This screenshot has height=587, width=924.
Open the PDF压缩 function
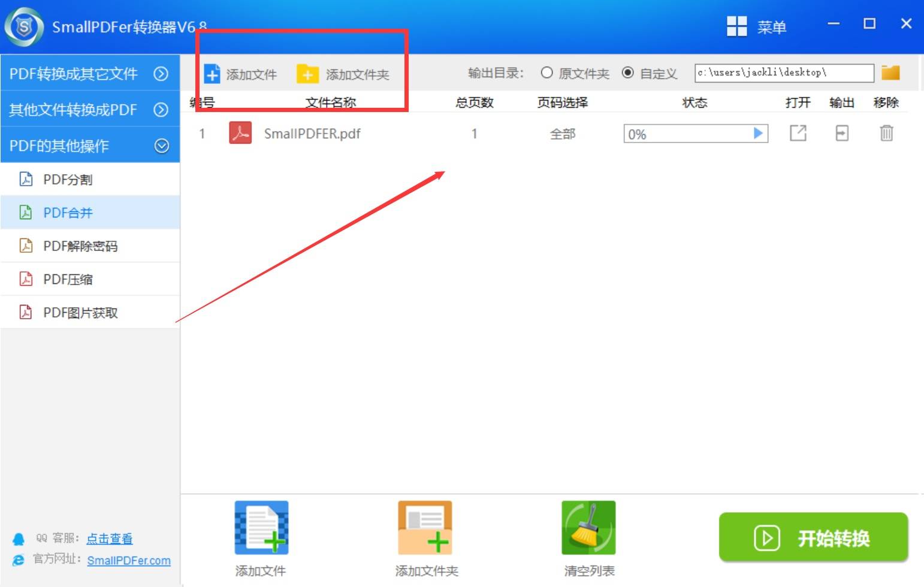point(90,279)
